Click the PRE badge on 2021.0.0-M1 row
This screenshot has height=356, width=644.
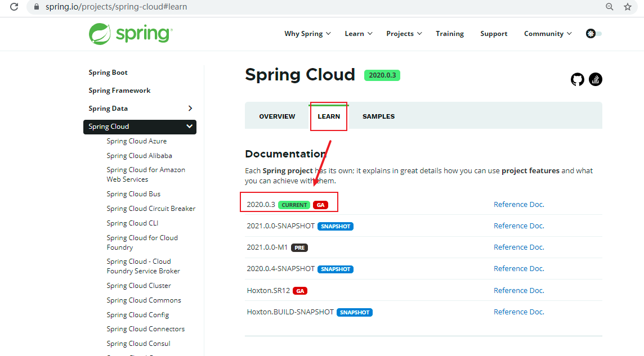click(x=299, y=247)
